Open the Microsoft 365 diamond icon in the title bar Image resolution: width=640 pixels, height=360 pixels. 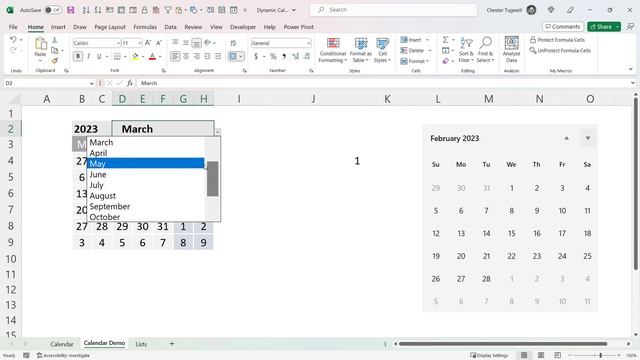[x=551, y=10]
